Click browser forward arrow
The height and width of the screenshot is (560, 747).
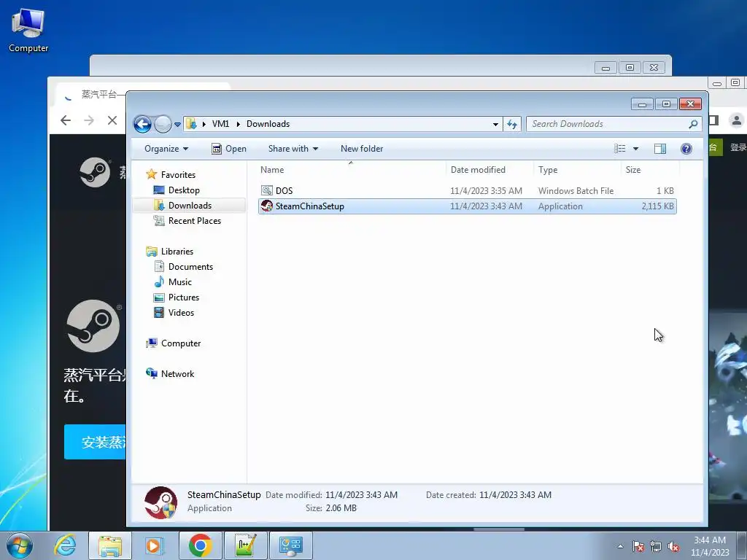click(89, 120)
